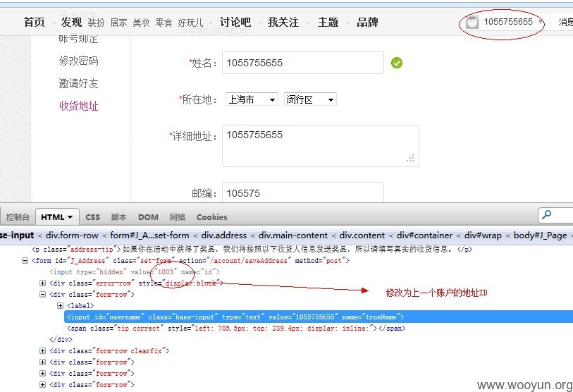Go to 首页 in the top navigation
Image resolution: width=573 pixels, height=392 pixels.
tap(35, 23)
